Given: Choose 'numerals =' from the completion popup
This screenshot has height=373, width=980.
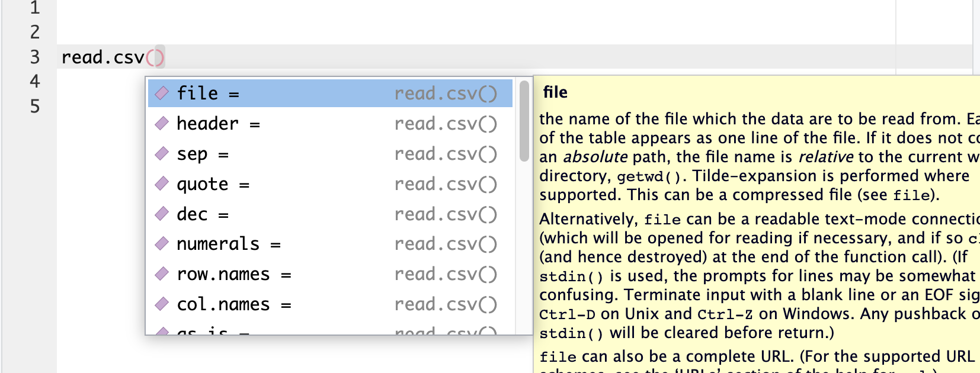Looking at the screenshot, I should tap(330, 243).
